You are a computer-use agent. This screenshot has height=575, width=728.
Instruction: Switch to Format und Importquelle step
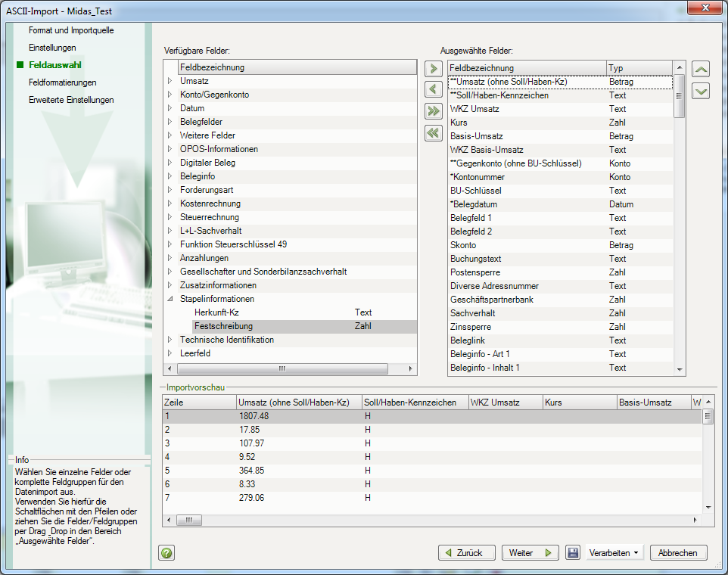[71, 30]
